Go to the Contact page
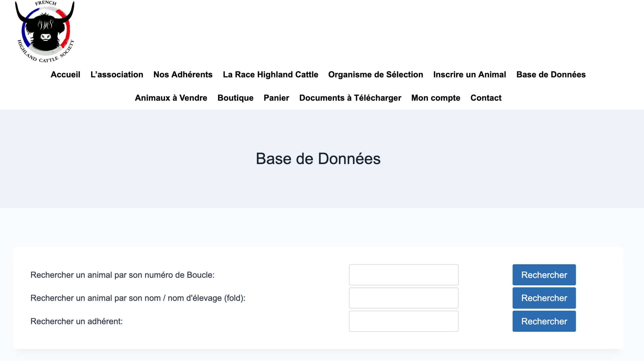Screen dimensions: 644x361 pos(486,98)
